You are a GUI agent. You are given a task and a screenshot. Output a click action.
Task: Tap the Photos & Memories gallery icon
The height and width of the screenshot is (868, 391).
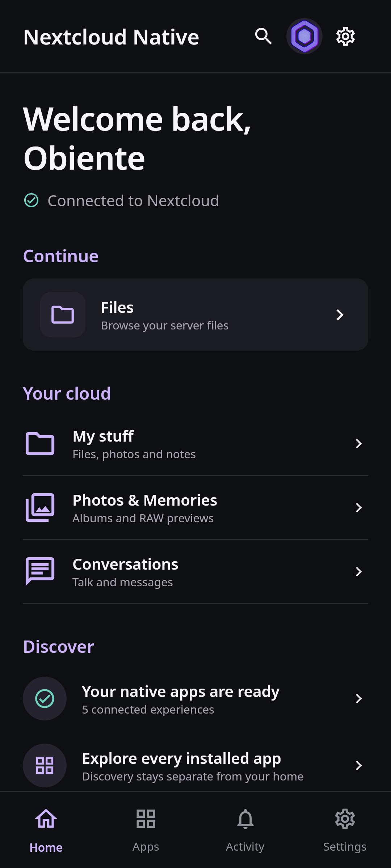[x=40, y=507]
